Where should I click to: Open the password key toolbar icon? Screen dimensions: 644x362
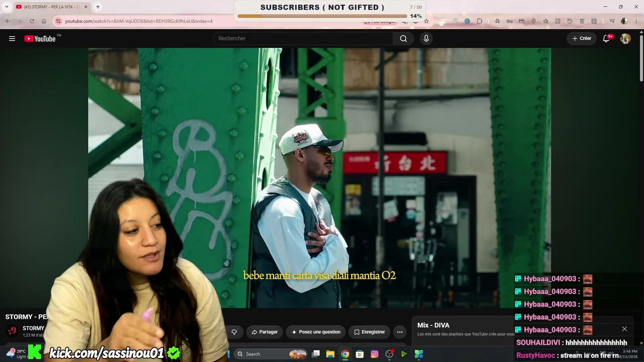(x=509, y=21)
